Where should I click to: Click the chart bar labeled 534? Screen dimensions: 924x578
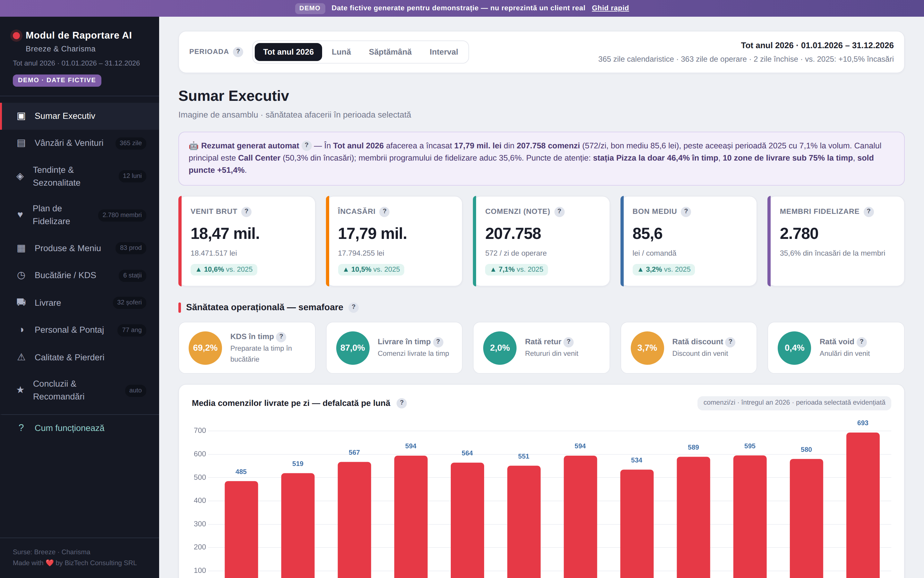tap(637, 524)
